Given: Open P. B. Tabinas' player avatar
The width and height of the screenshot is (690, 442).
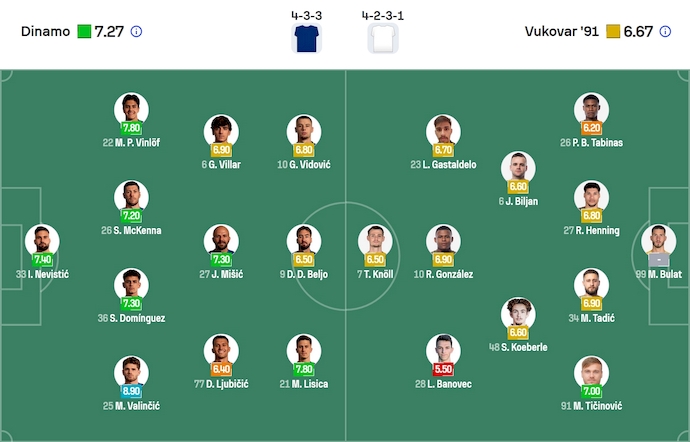Looking at the screenshot, I should coord(591,109).
